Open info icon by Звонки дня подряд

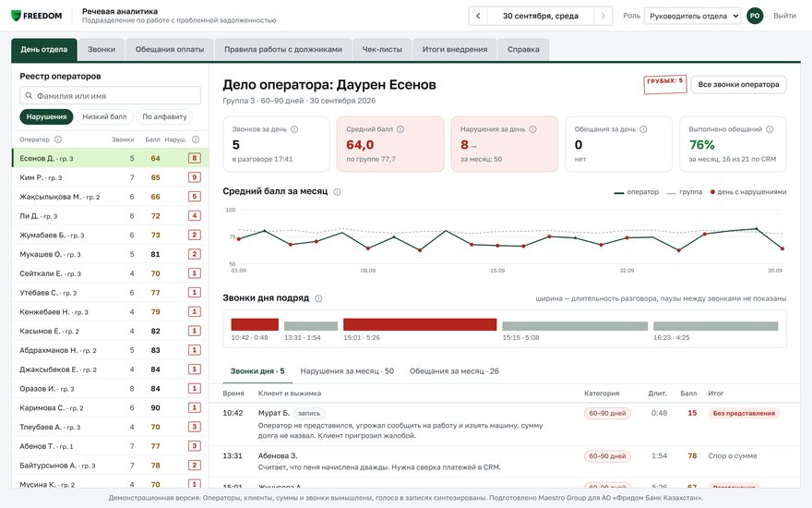click(318, 298)
